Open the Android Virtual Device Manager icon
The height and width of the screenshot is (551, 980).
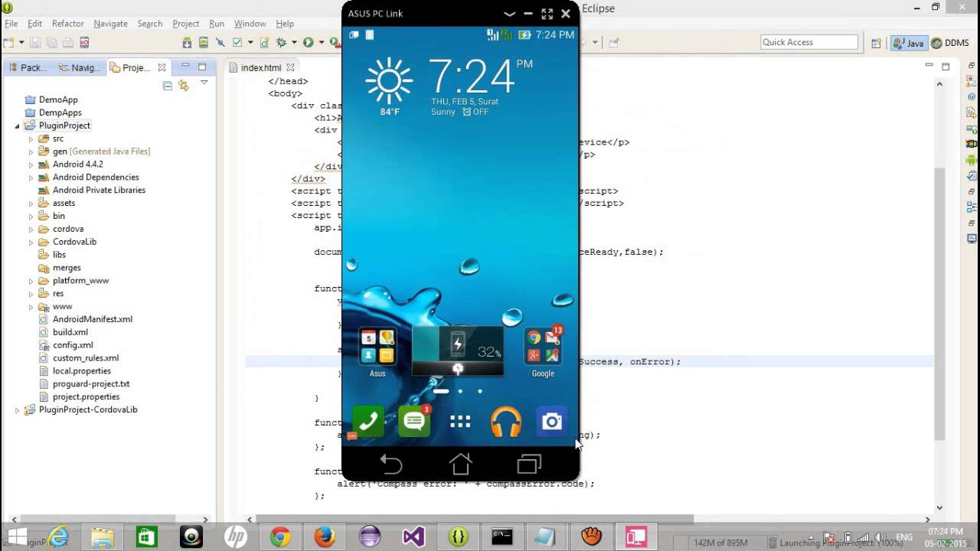point(204,43)
